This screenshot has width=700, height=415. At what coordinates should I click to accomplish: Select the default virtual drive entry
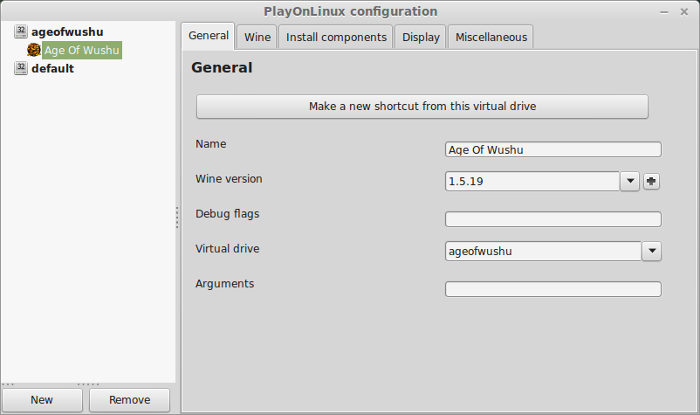53,68
